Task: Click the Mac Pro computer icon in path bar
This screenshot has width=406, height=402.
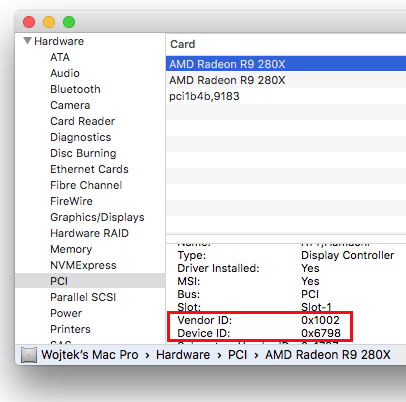Action: [29, 355]
